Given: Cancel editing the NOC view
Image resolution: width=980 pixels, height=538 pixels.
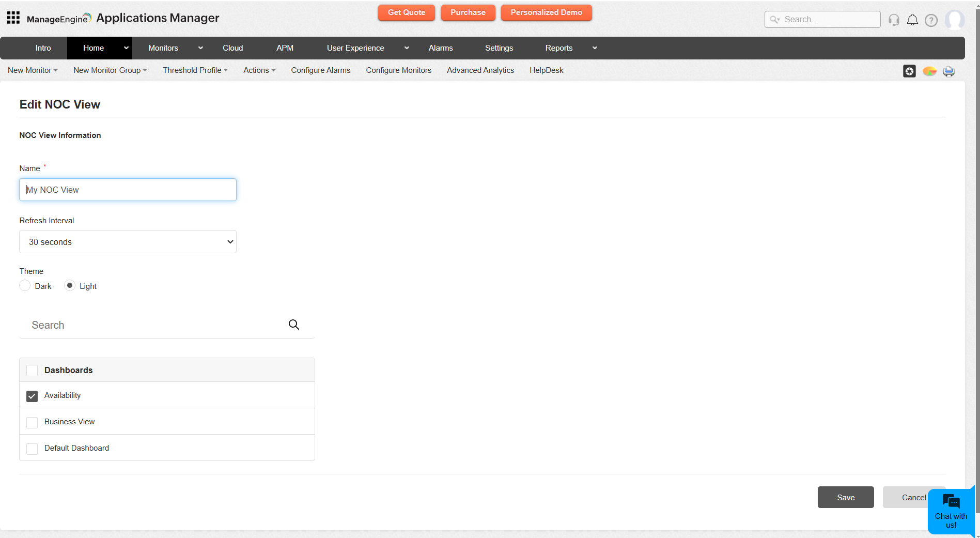Looking at the screenshot, I should tap(913, 497).
